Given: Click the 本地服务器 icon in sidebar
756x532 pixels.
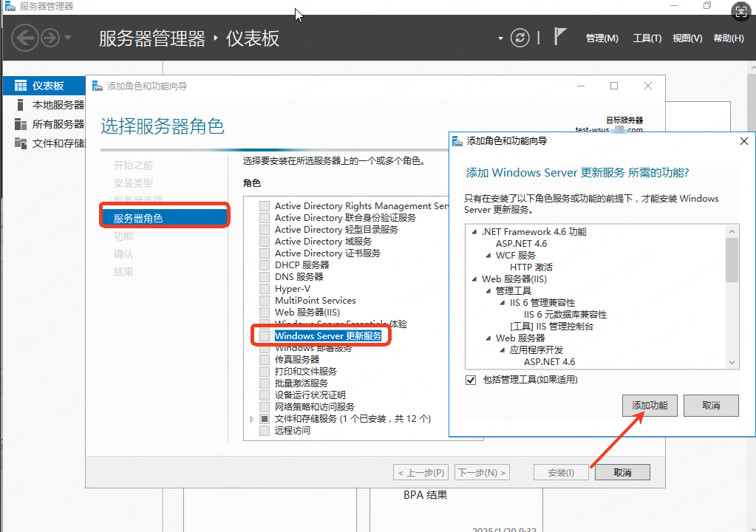Looking at the screenshot, I should (20, 105).
